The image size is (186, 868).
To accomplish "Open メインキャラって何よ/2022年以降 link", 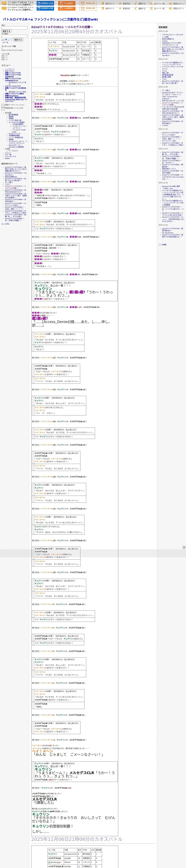I will point(173,108).
